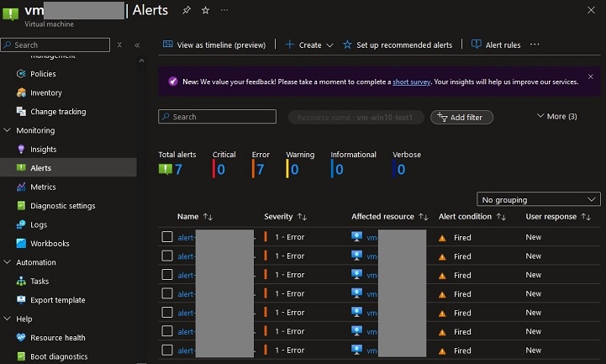Click the View as timeline icon
The height and width of the screenshot is (364, 606).
pos(168,45)
